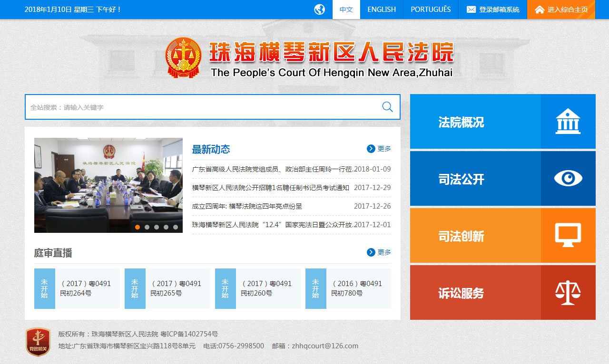Expand more items beside 最新动态
The image size is (609, 364).
click(x=379, y=149)
